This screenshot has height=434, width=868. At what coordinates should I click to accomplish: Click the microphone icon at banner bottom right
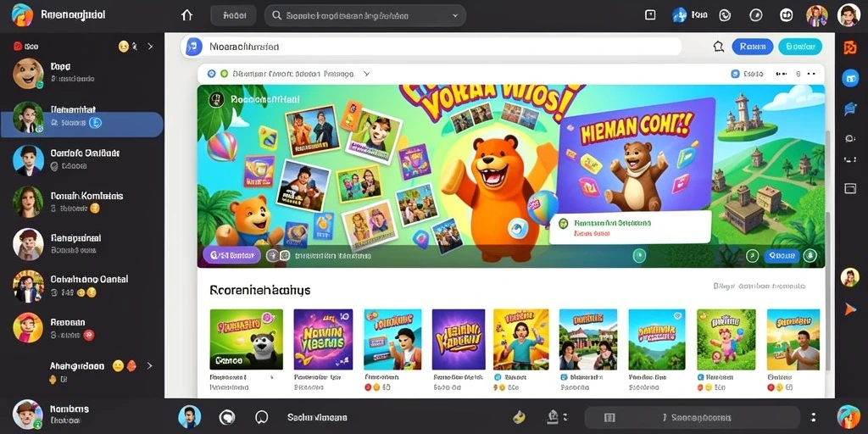click(x=810, y=256)
